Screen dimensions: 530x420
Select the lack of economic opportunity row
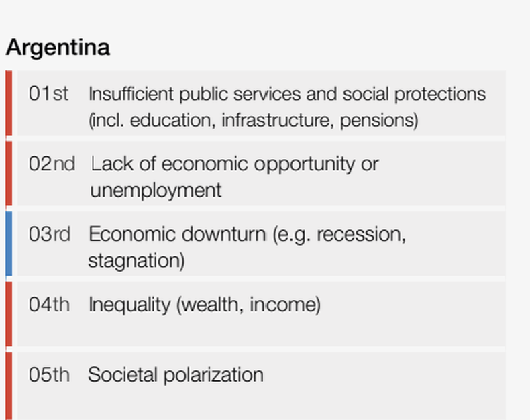click(261, 173)
